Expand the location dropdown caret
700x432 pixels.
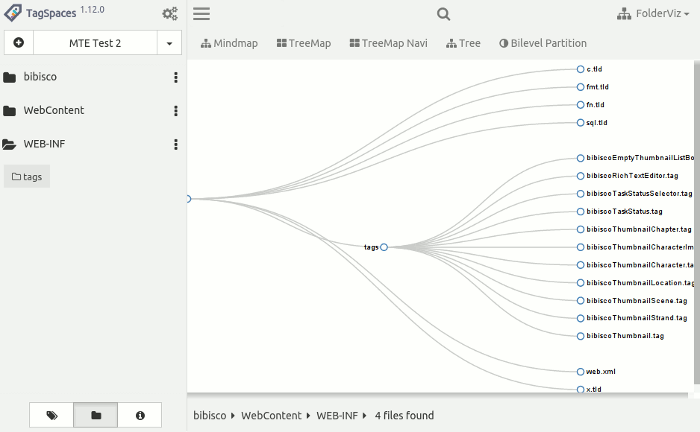click(x=169, y=43)
